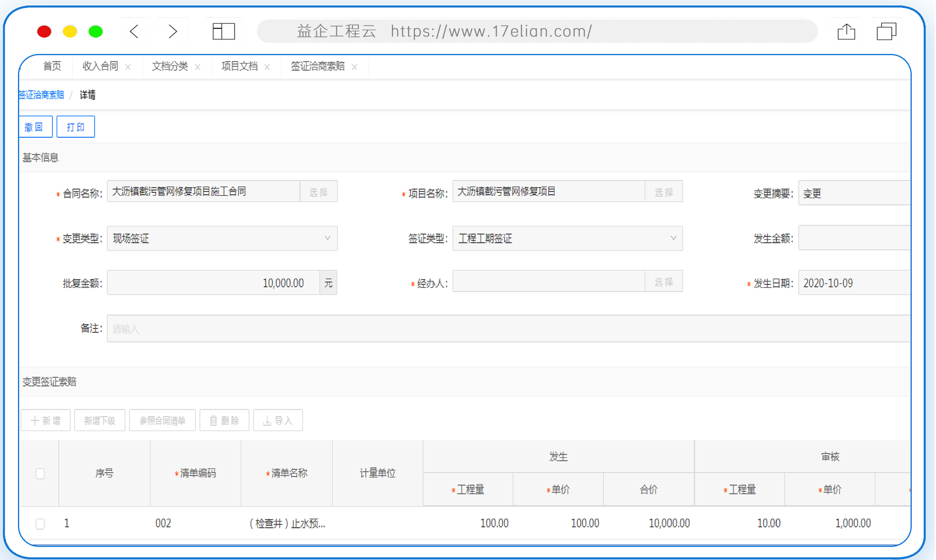
Task: Click the 删除 button with trash icon
Action: point(225,420)
